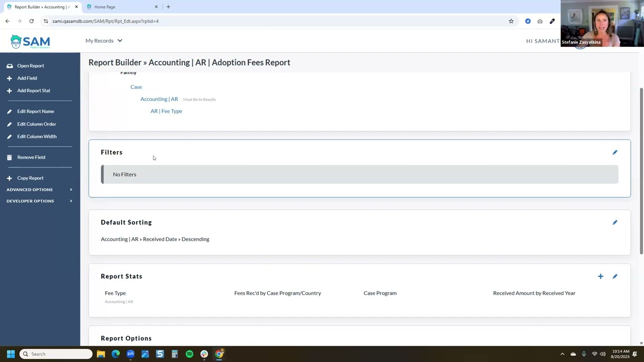
Task: Edit Filters using its pencil icon
Action: coord(615,152)
